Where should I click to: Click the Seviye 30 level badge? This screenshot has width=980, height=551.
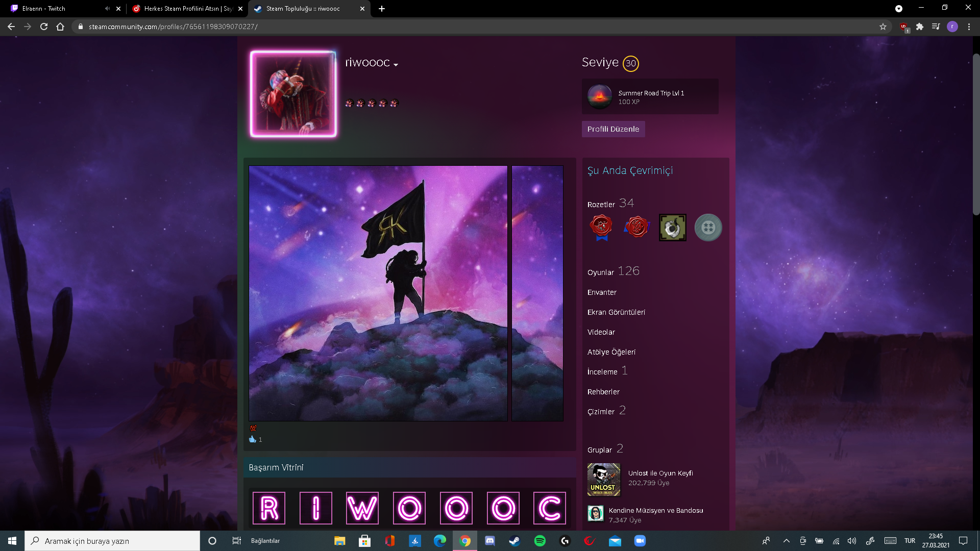point(631,63)
